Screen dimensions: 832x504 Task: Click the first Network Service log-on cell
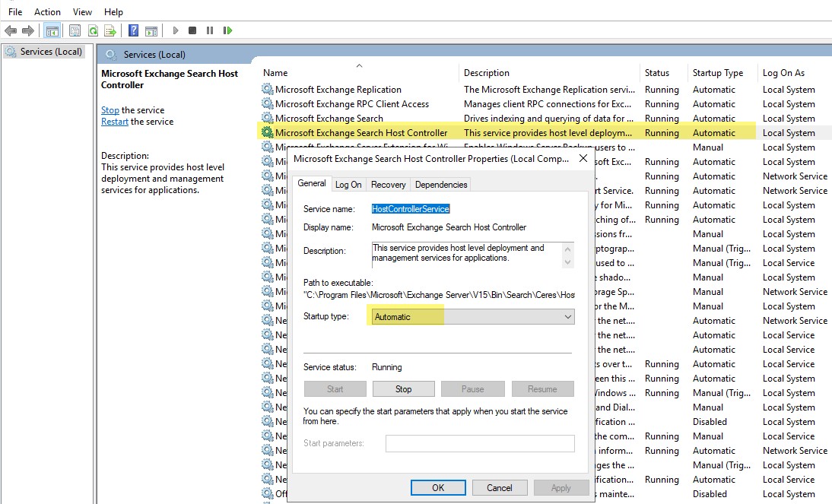795,176
